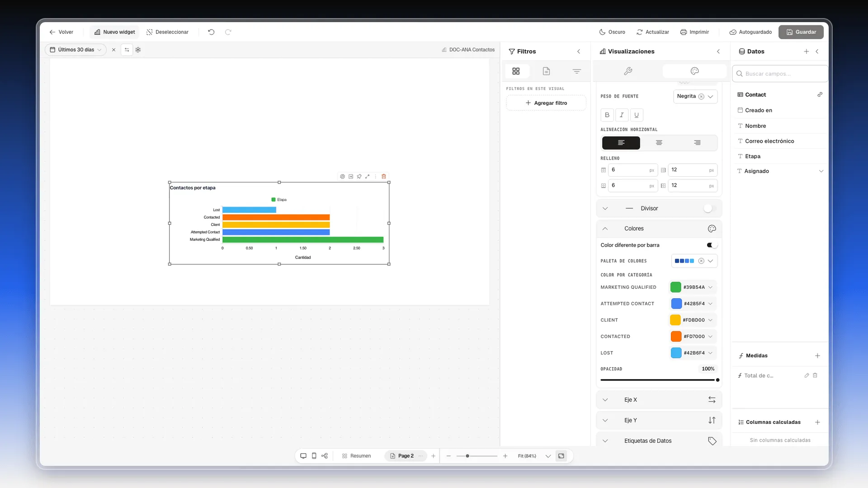The width and height of the screenshot is (868, 488).
Task: Click the redo arrow icon
Action: click(228, 32)
